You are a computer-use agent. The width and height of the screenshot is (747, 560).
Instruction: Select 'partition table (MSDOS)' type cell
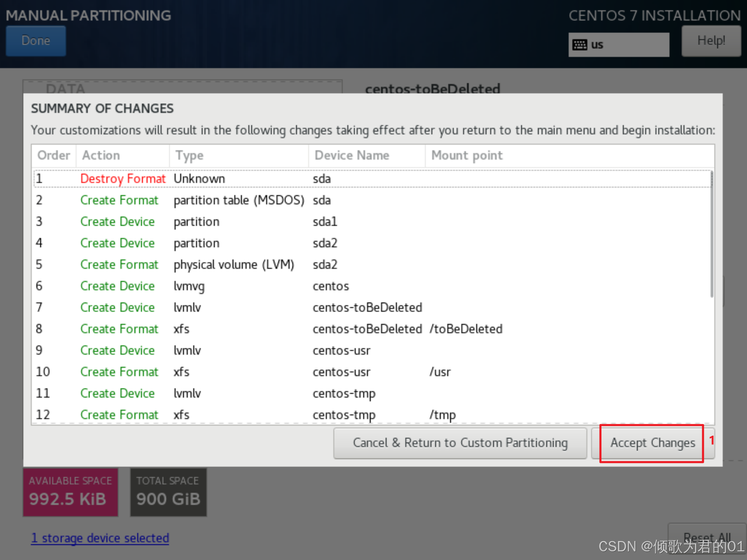(x=239, y=201)
